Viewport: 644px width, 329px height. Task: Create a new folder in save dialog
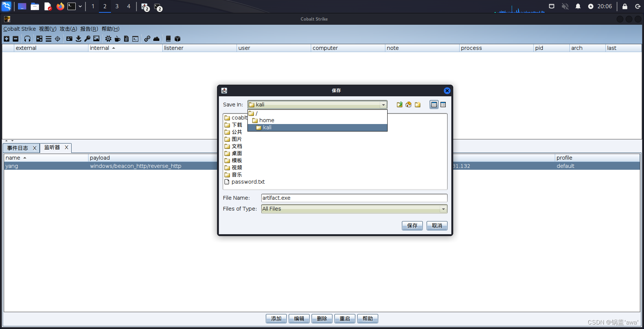pyautogui.click(x=418, y=105)
